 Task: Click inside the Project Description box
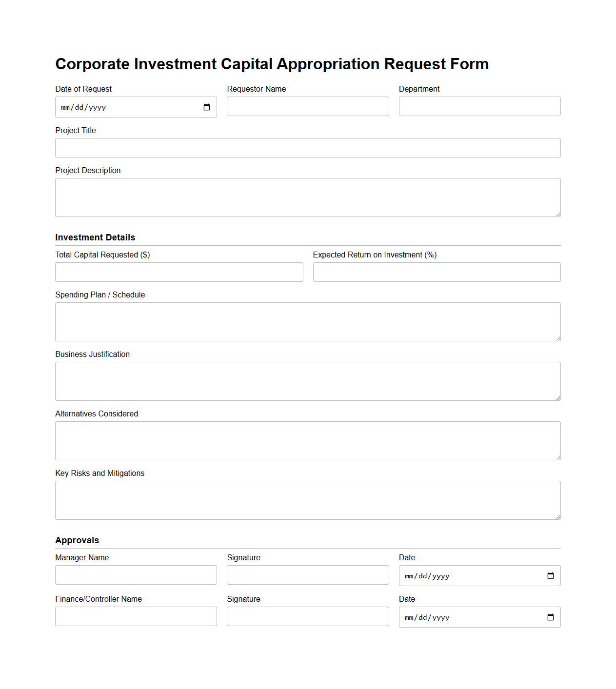coord(308,197)
